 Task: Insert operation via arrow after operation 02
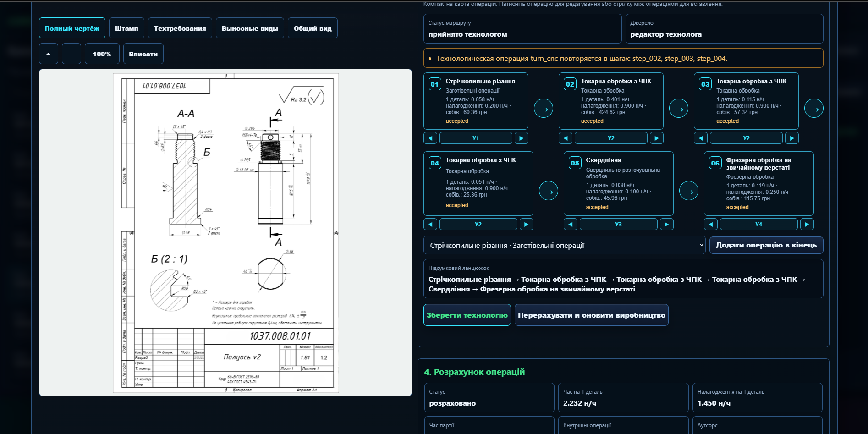[x=679, y=109]
